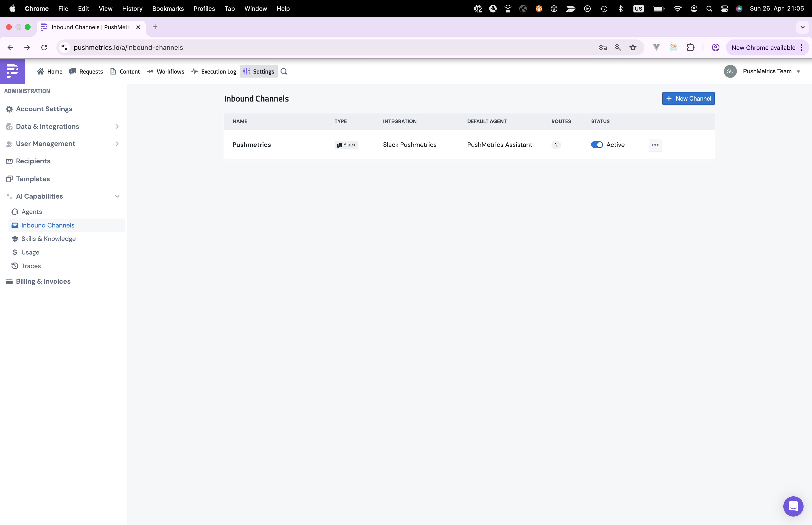Viewport: 812px width, 525px height.
Task: Open the tab search dropdown in the Chrome tab strip
Action: [802, 27]
